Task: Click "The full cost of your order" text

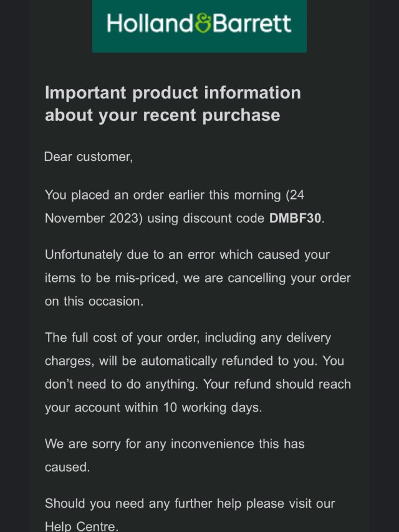Action: pos(117,337)
